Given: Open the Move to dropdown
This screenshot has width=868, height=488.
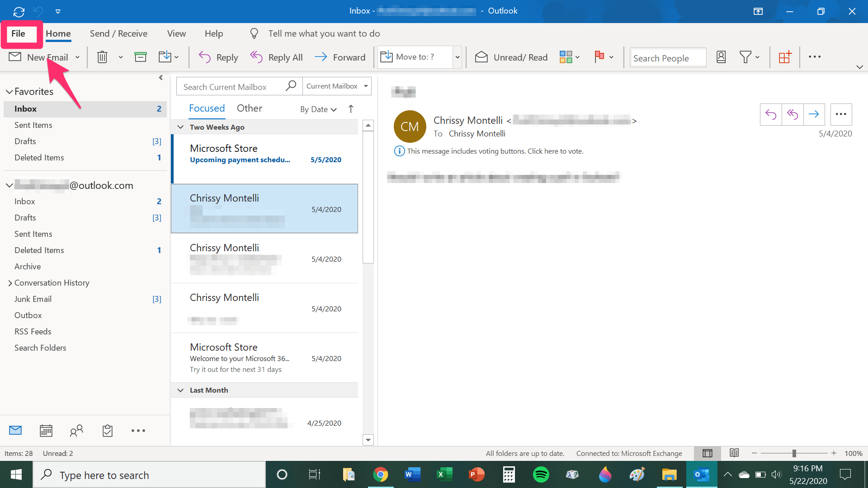Looking at the screenshot, I should [x=457, y=57].
